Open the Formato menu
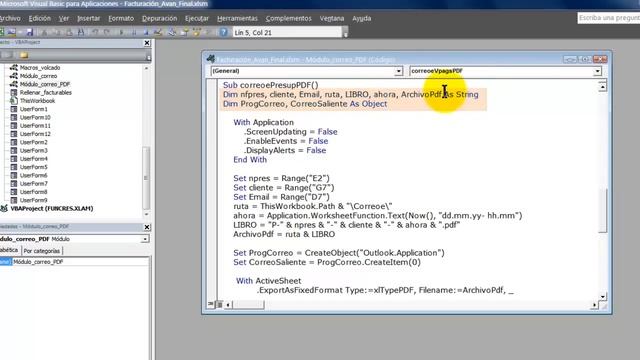The height and width of the screenshot is (360, 640). tap(121, 18)
